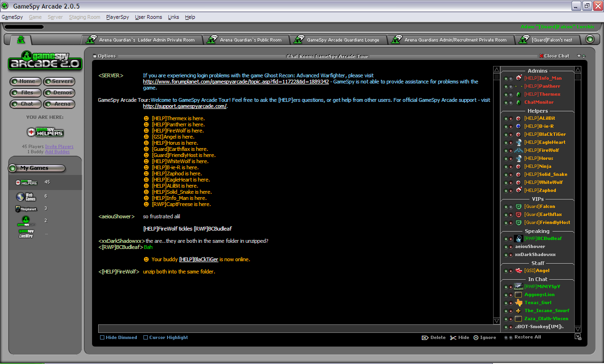Open the GameSpy menu
604x364 pixels.
[12, 17]
